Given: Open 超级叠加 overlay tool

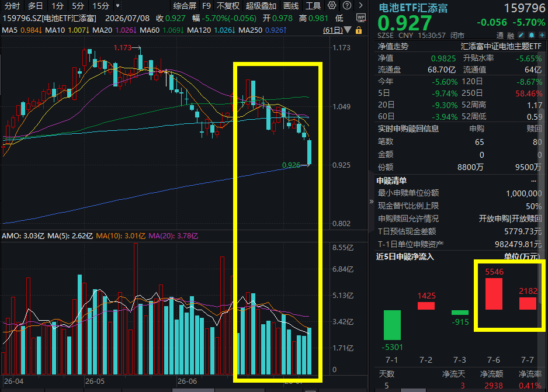Looking at the screenshot, I should pos(261,6).
